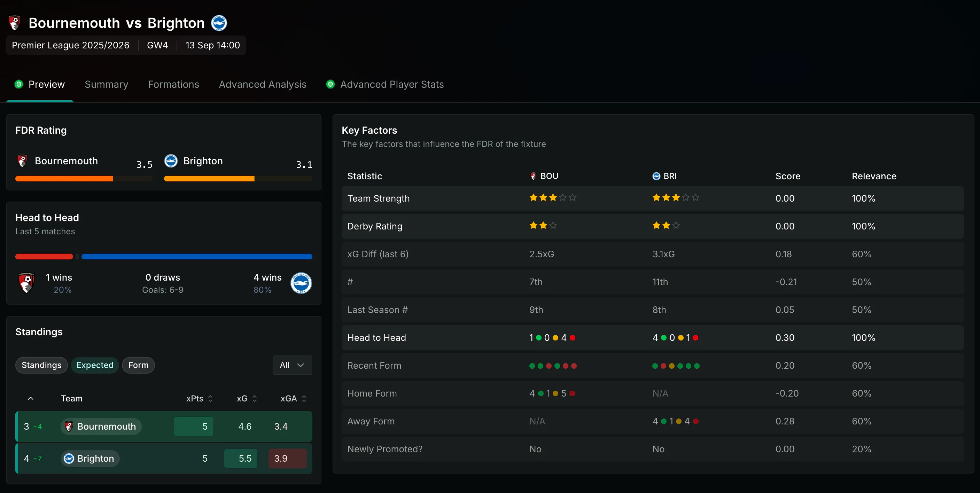Click the '11th' league position value

click(660, 282)
